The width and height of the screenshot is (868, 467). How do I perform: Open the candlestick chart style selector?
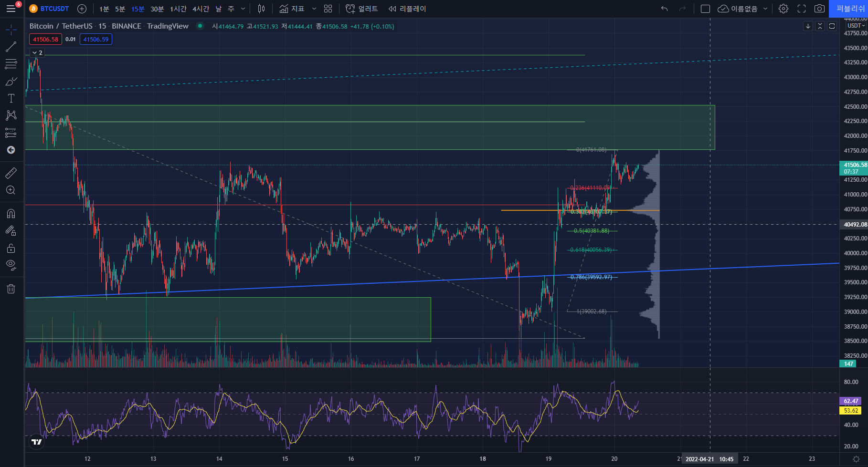pos(261,9)
